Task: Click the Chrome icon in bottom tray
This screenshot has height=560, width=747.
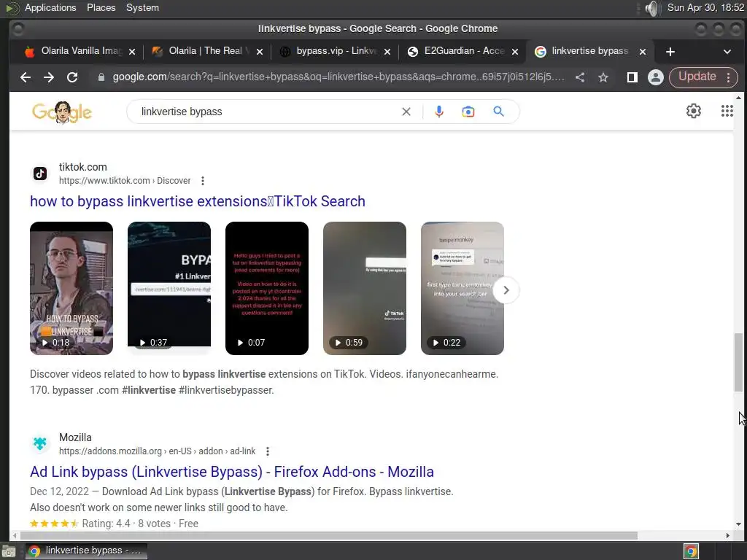Action: (691, 551)
